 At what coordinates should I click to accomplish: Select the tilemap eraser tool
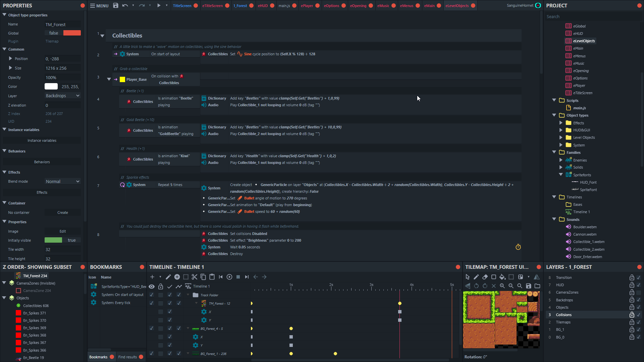tap(485, 277)
